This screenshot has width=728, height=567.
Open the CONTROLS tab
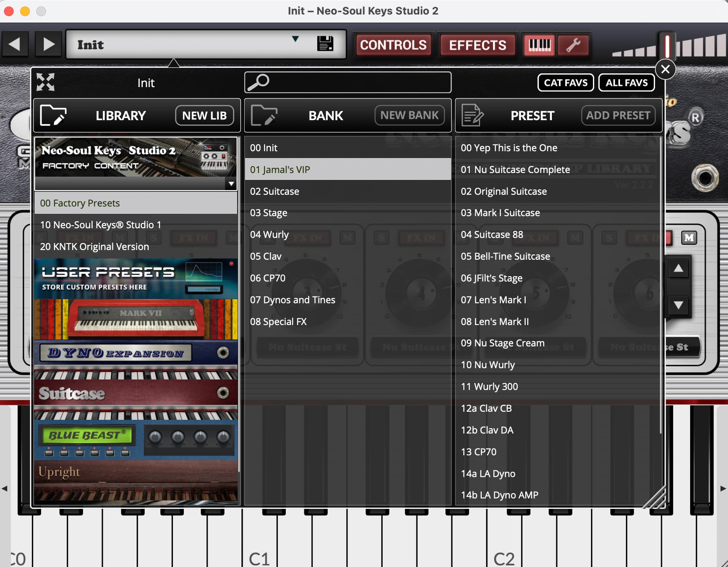coord(393,45)
